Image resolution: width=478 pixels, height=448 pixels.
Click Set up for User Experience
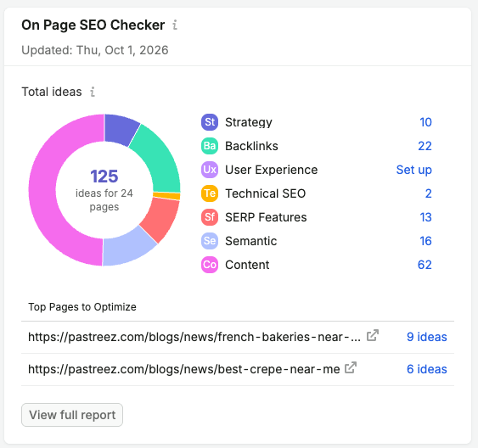pos(414,170)
